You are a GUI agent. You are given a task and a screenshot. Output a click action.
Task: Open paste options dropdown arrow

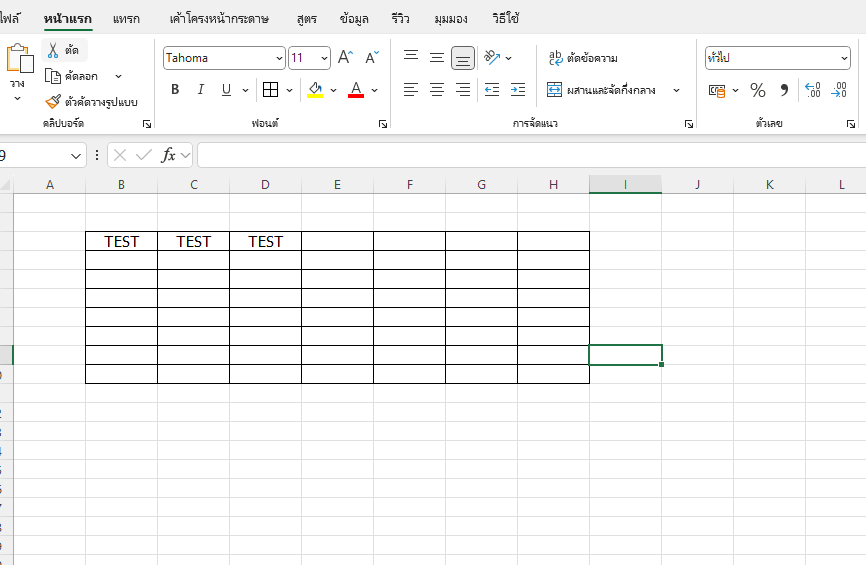pos(17,98)
